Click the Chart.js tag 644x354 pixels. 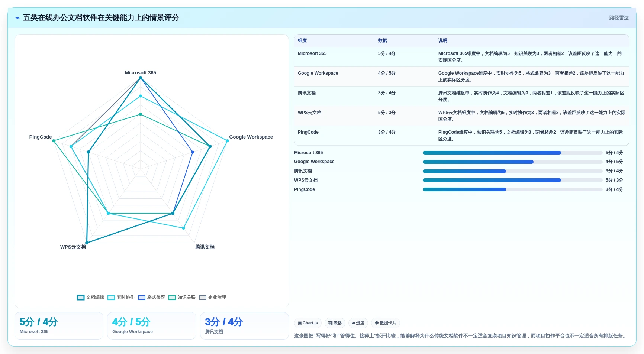308,323
